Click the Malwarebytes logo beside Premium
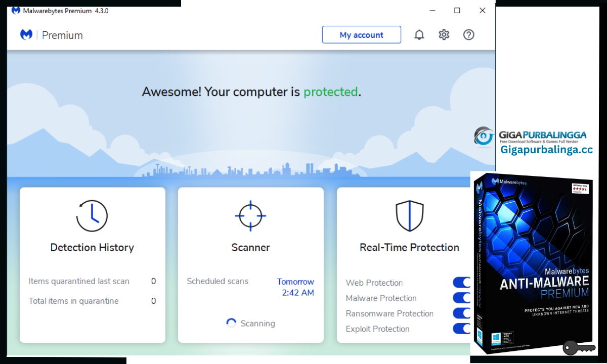Viewport: 607px width, 364px height. [26, 35]
